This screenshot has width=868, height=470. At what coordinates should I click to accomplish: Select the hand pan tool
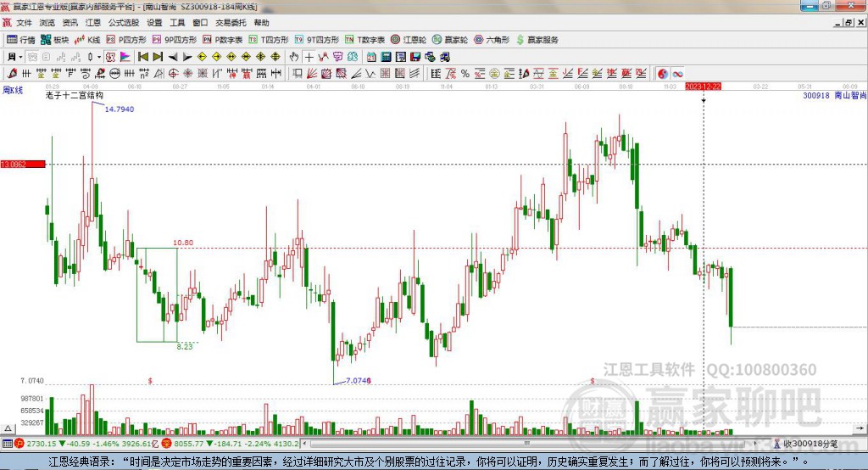[294, 57]
